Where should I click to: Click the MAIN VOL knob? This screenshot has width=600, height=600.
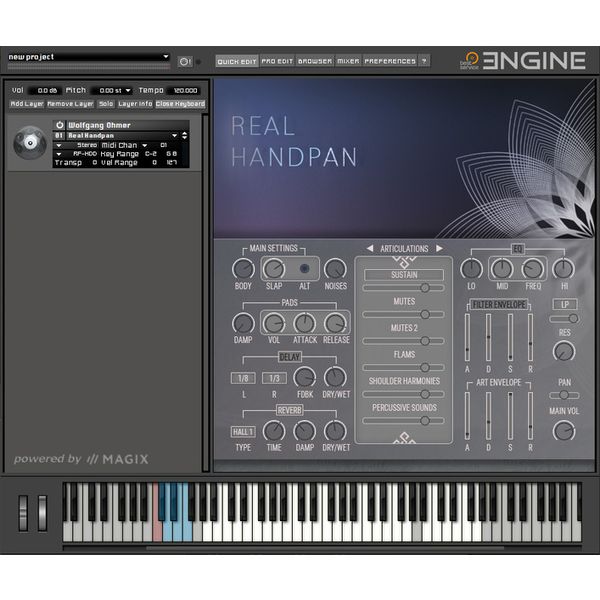tap(564, 431)
